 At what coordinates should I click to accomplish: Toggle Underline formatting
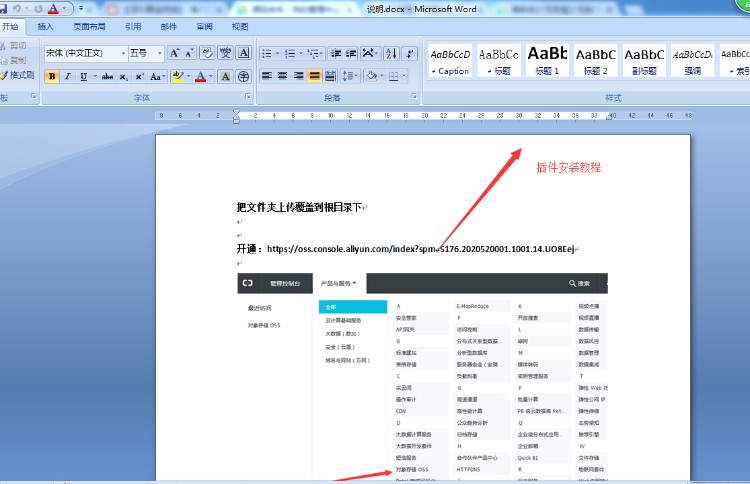pyautogui.click(x=84, y=77)
